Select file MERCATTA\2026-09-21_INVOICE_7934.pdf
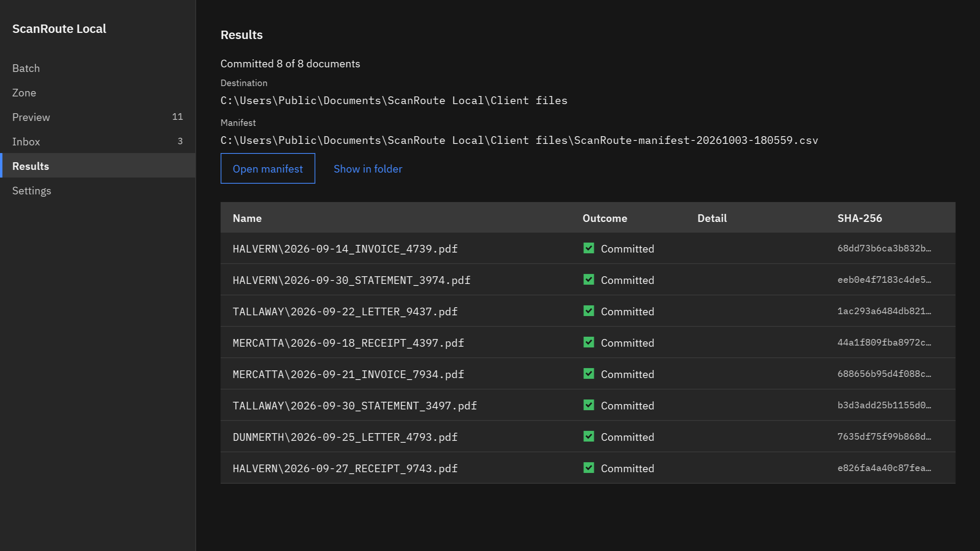 coord(348,374)
